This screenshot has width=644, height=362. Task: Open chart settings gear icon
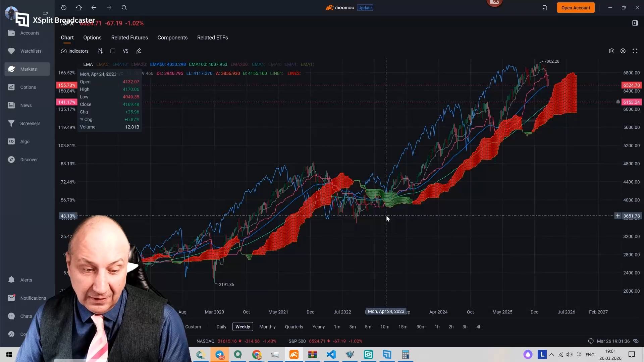[x=623, y=51]
